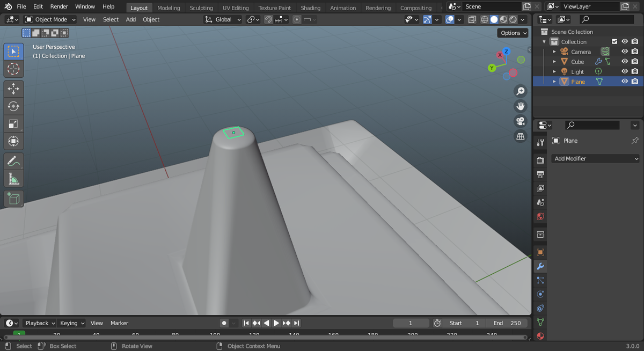Select the Scale tool
The height and width of the screenshot is (351, 644).
13,124
